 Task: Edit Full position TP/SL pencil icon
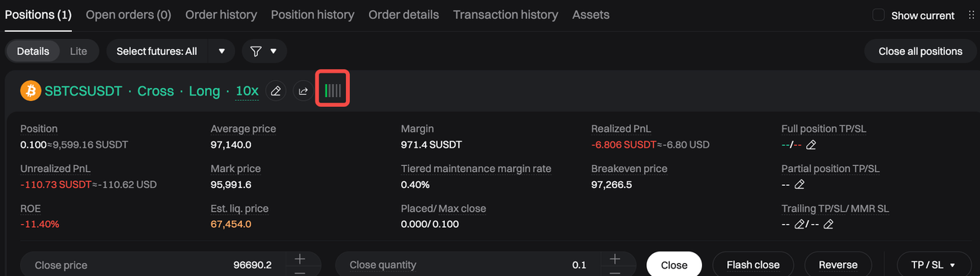tap(812, 144)
